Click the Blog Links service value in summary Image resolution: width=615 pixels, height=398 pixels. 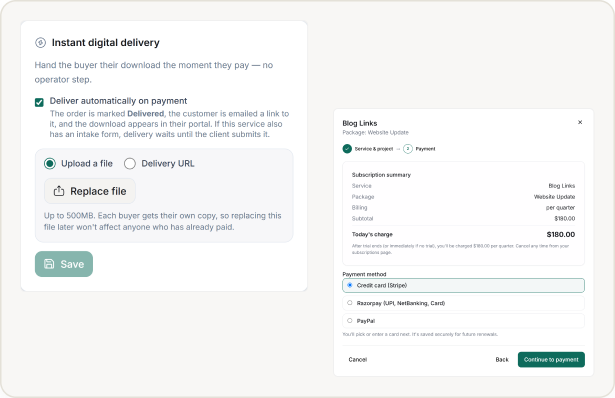[562, 186]
